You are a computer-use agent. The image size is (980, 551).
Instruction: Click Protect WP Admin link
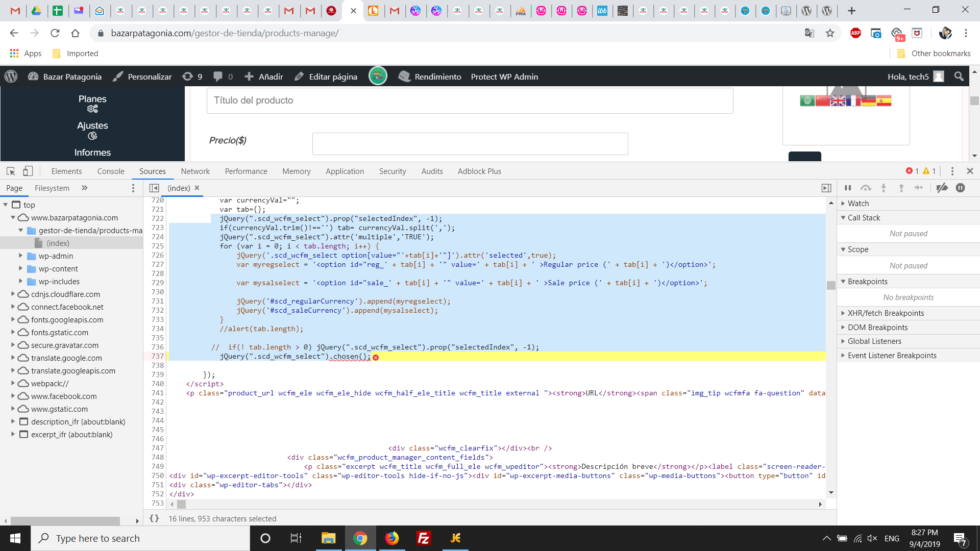click(x=504, y=77)
